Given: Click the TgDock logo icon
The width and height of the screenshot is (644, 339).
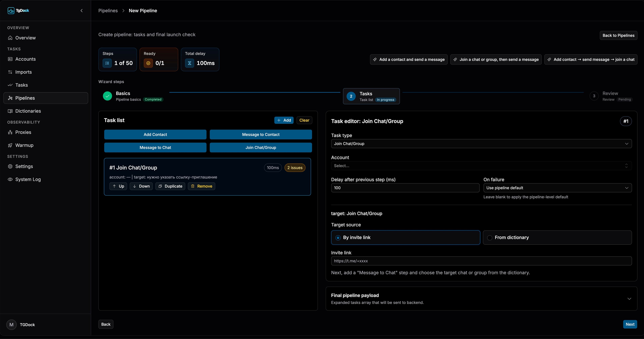Looking at the screenshot, I should pyautogui.click(x=11, y=11).
